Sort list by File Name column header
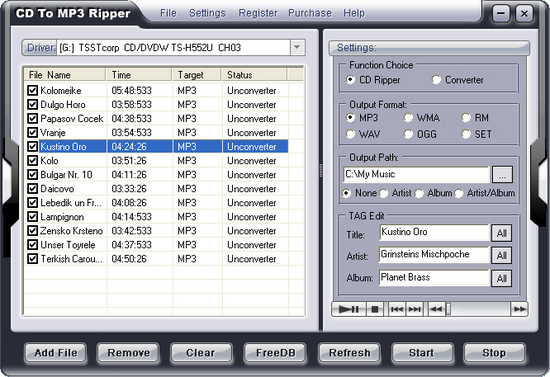Screen dimensions: 550x377 65,75
